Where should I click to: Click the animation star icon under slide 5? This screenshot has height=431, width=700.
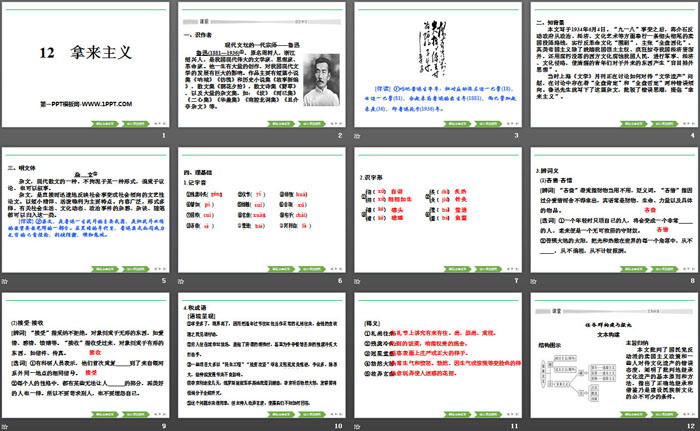(5, 281)
